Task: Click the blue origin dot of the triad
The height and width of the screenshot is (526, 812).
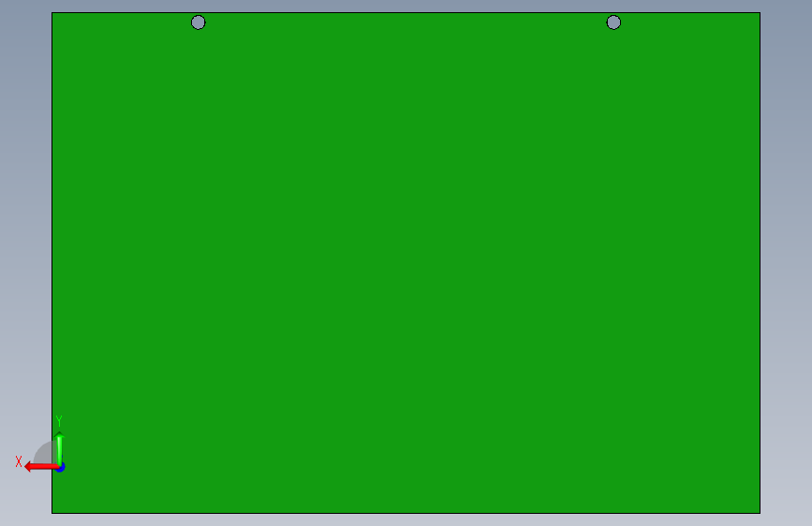Action: (x=61, y=467)
